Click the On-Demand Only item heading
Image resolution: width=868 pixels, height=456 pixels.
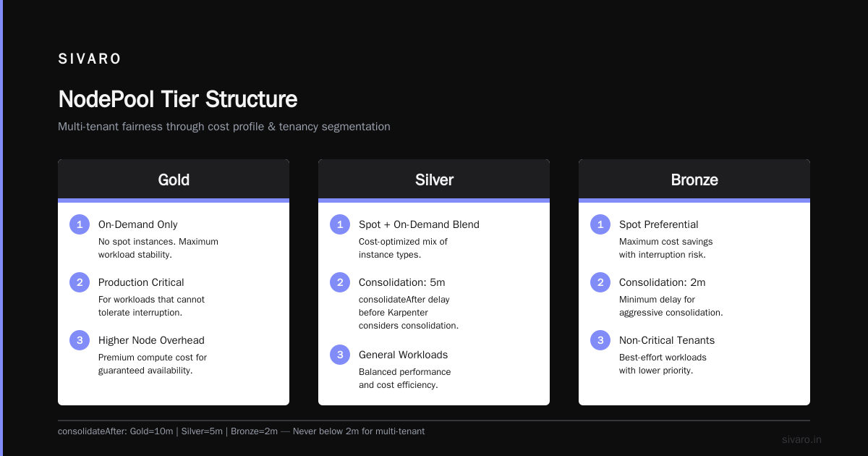point(137,224)
